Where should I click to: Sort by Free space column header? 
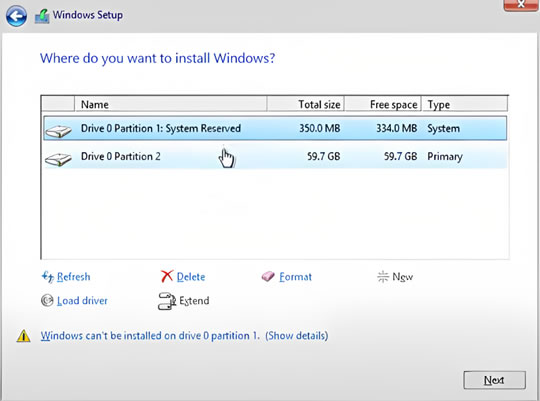coord(383,104)
